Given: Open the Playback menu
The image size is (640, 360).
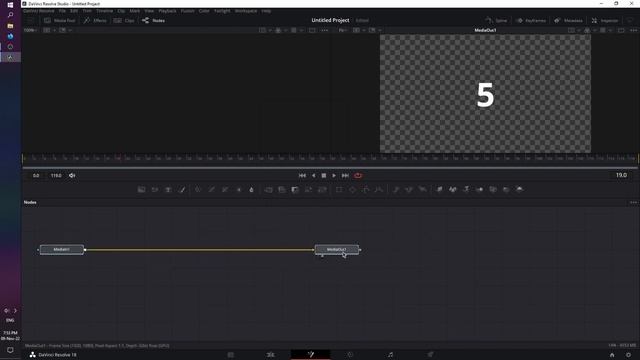Looking at the screenshot, I should coord(167,11).
